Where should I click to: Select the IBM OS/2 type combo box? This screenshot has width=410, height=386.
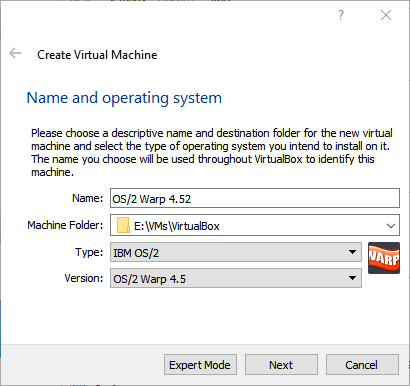[x=236, y=252]
